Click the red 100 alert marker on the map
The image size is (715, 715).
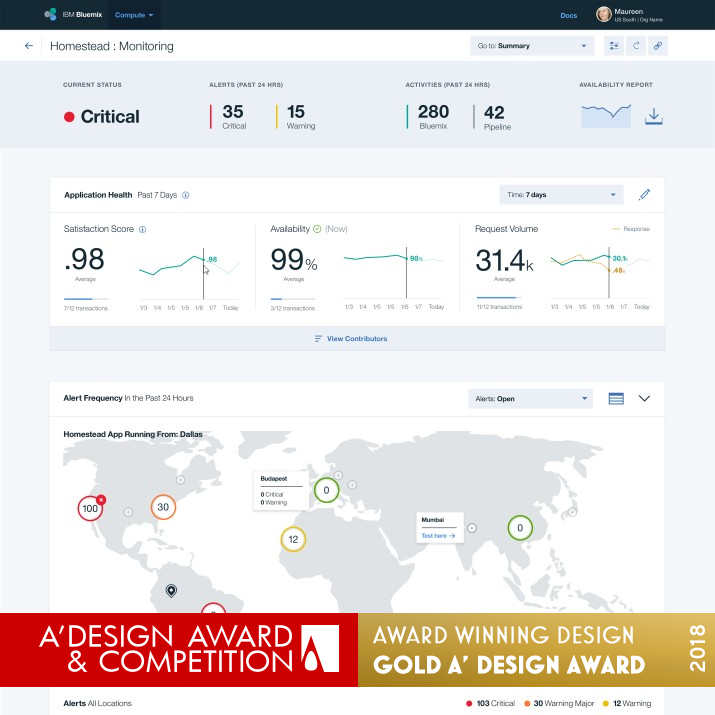[90, 508]
